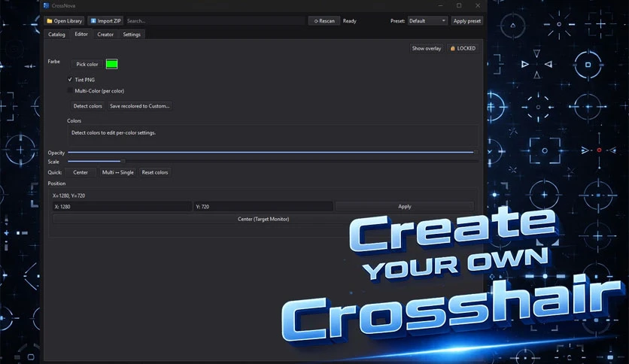Click the Y position field
Image resolution: width=629 pixels, height=364 pixels.
coord(263,207)
